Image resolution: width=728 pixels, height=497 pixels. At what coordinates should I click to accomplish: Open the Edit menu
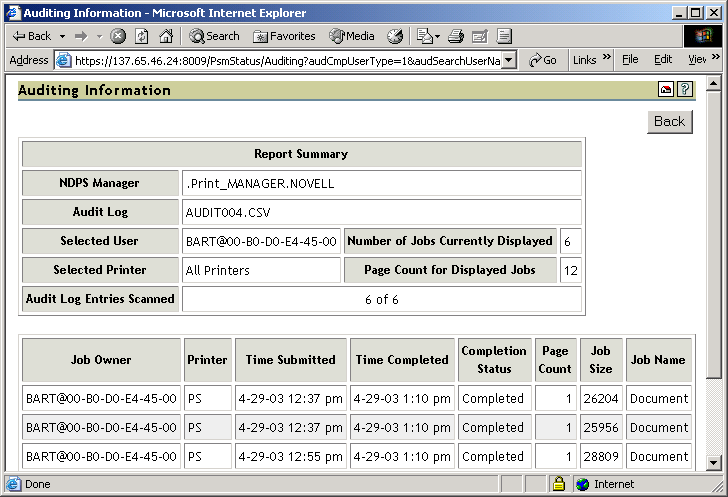point(663,59)
